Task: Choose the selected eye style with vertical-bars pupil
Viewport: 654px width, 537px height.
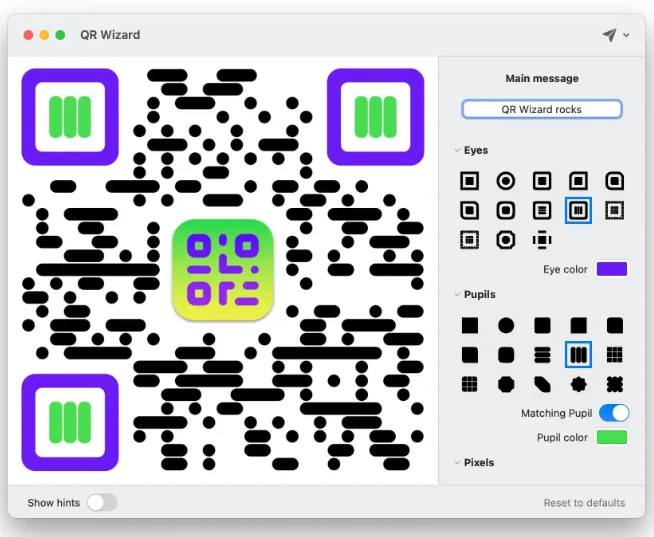Action: 578,210
